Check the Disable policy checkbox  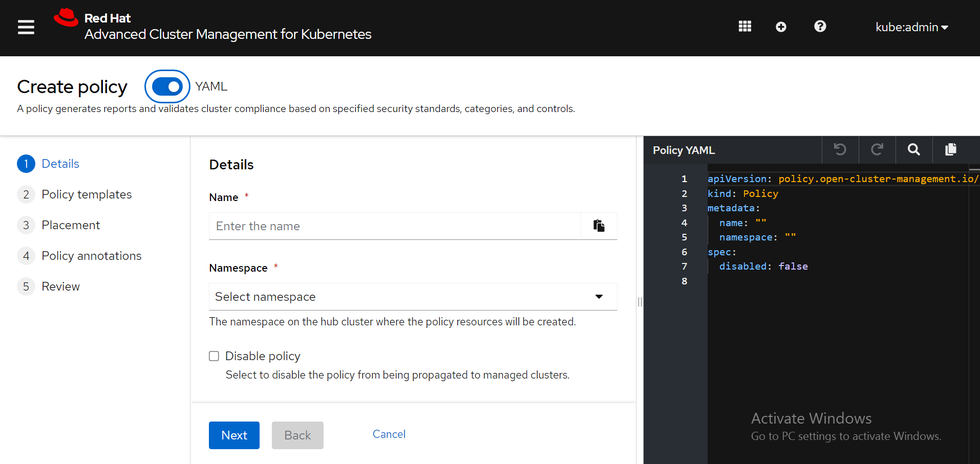coord(214,356)
